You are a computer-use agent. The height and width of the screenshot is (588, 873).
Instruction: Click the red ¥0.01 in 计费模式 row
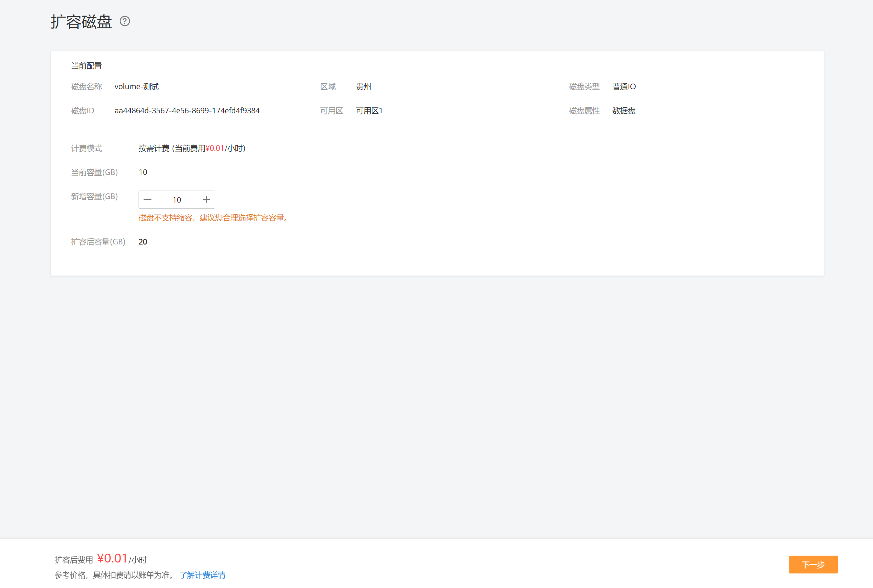(x=214, y=148)
